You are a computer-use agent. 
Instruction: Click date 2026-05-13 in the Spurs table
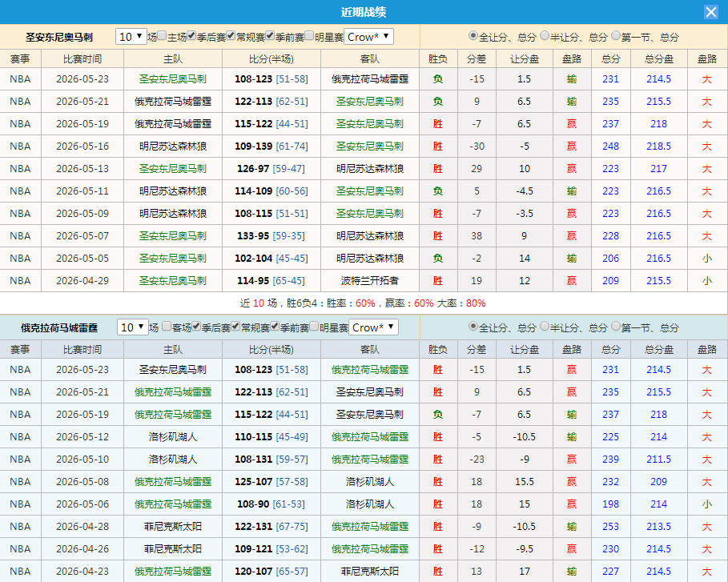pyautogui.click(x=82, y=168)
